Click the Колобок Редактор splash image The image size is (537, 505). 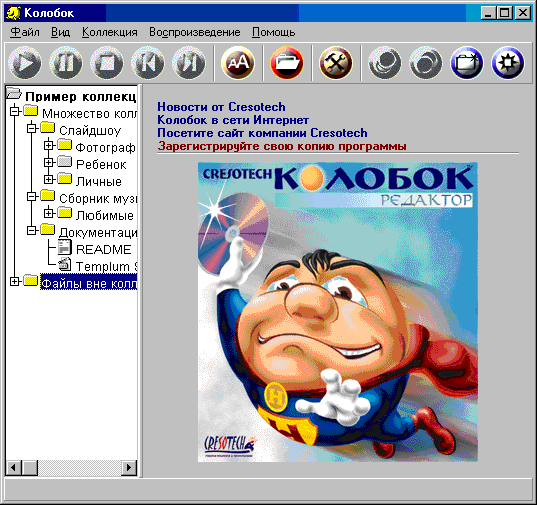point(338,312)
